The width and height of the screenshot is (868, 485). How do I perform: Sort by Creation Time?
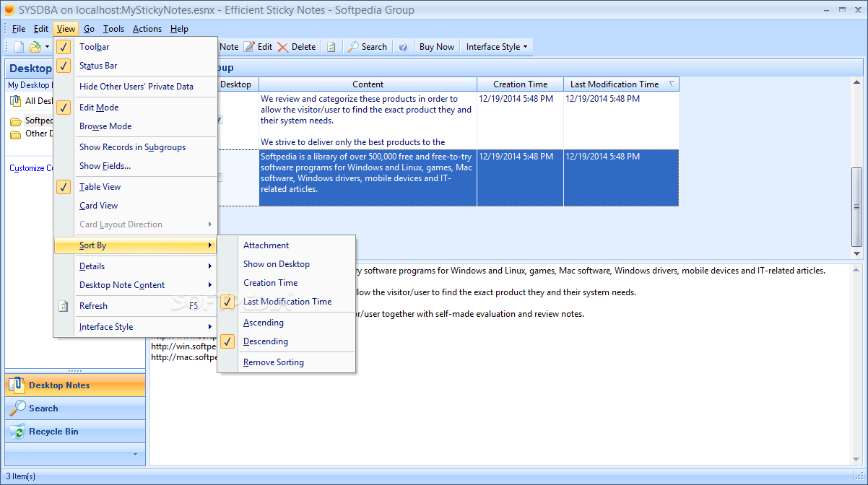[x=287, y=283]
